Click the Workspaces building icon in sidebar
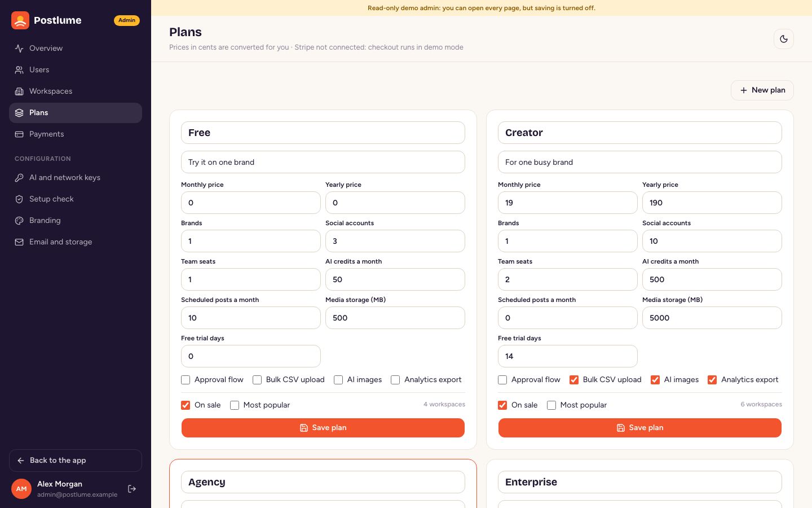812x508 pixels. click(19, 91)
